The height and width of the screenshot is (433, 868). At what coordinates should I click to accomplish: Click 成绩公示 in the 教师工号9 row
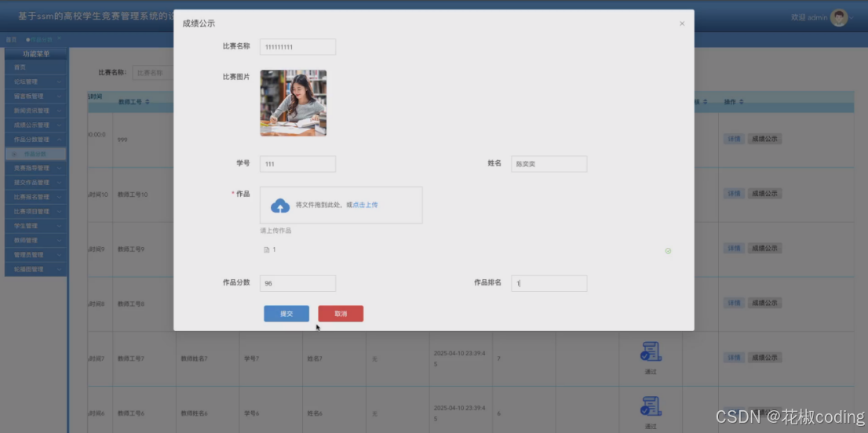[x=764, y=249]
